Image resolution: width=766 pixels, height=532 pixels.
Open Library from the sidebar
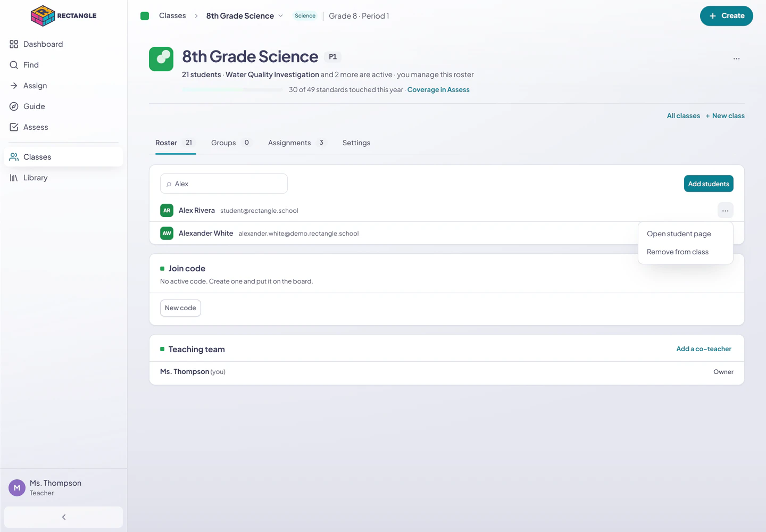[63, 178]
